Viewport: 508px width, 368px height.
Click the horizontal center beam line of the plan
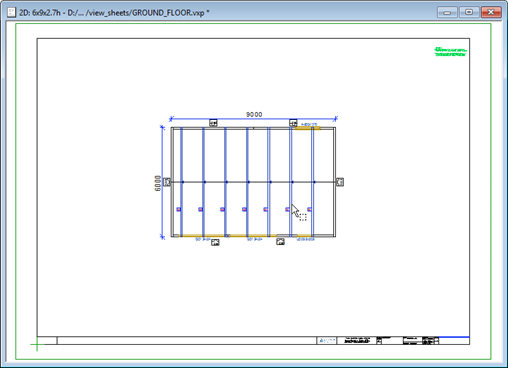pos(253,182)
